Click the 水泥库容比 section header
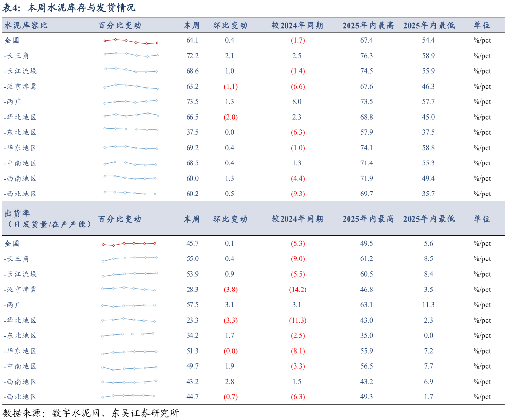507x420 pixels. [26, 25]
